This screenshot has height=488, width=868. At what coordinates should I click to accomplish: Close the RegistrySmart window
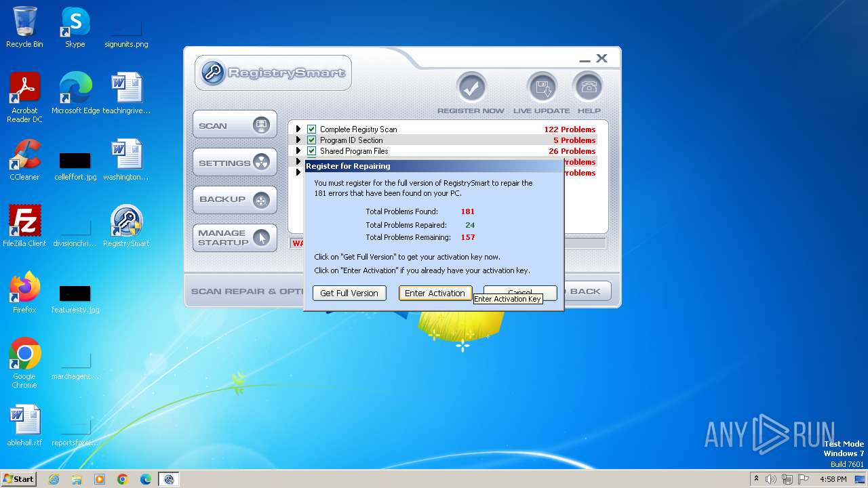(601, 59)
